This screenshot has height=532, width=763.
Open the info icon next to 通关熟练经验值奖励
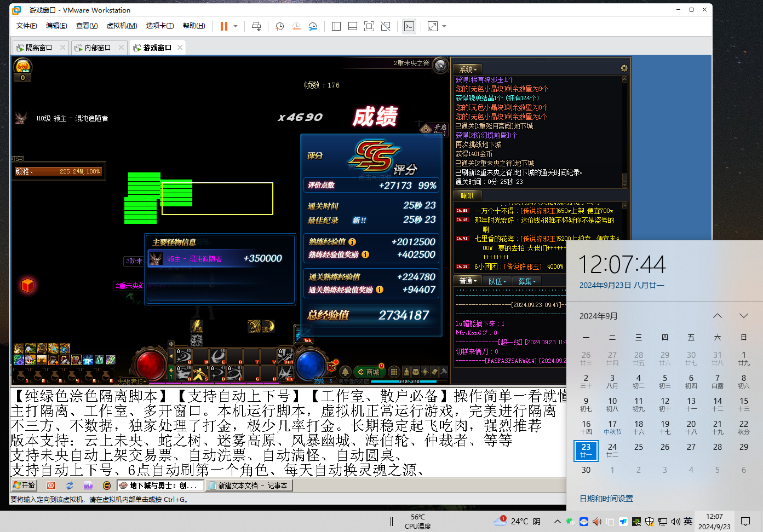380,290
